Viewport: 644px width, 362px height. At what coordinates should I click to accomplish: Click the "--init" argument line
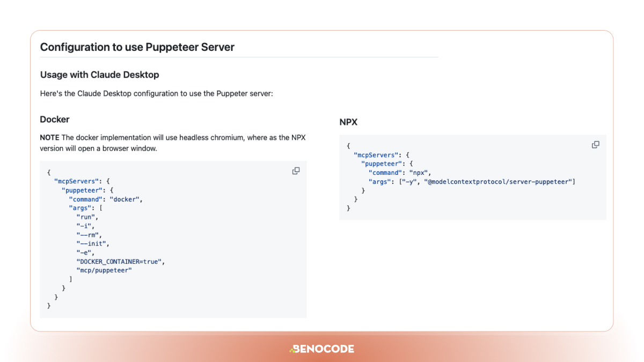pyautogui.click(x=93, y=243)
